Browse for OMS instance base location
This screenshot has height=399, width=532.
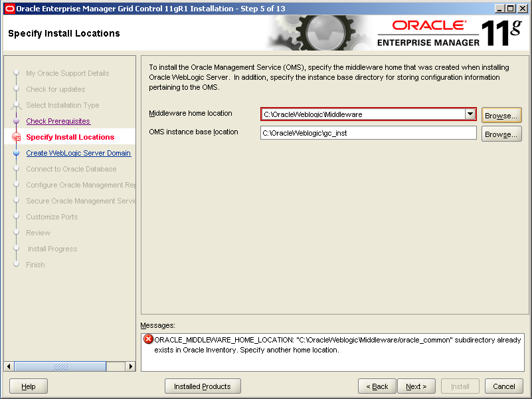point(501,134)
